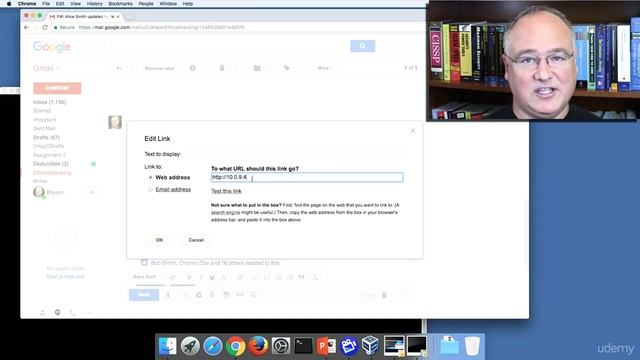Screen dimensions: 640x360
Task: Open Finder from the dock
Action: coord(167,346)
